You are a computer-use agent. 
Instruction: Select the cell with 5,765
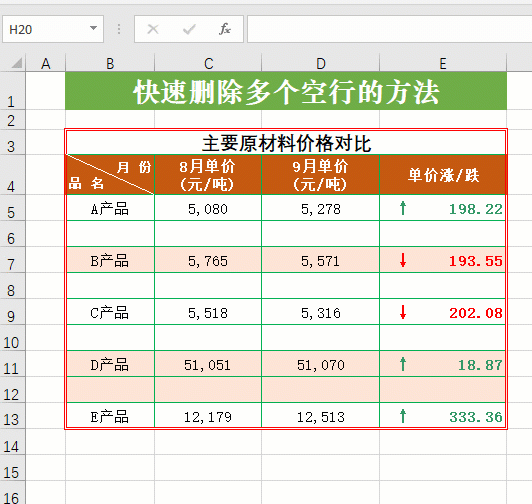tap(208, 260)
